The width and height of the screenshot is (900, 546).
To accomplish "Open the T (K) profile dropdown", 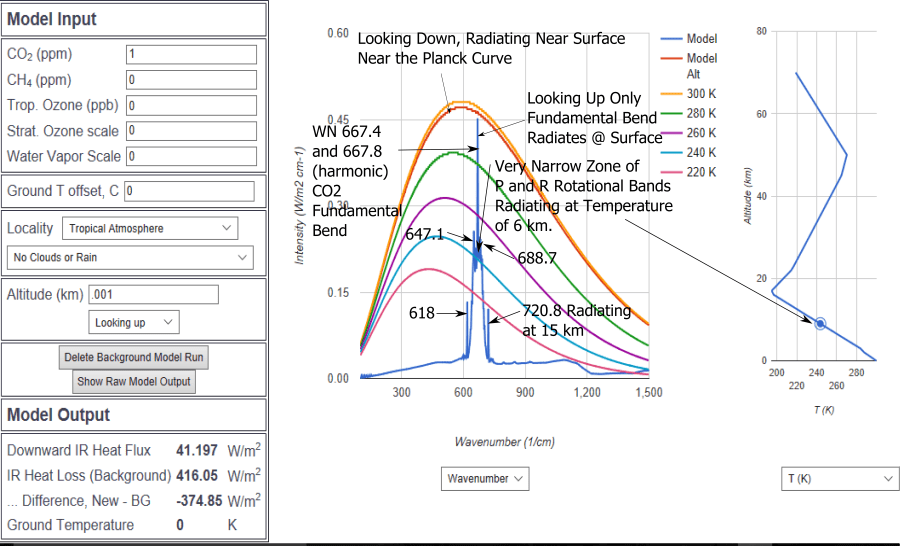I will coord(839,479).
